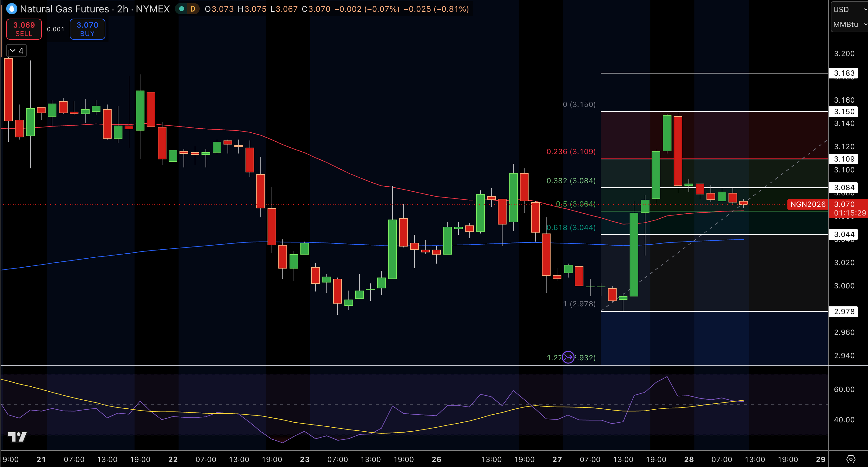Click the orange D delayed-data badge
Image resolution: width=868 pixels, height=467 pixels.
pyautogui.click(x=193, y=9)
